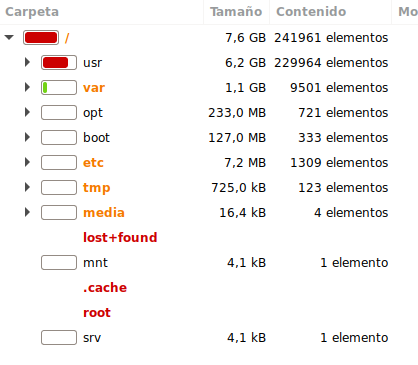Click the 6,2 GB size of usr
The image size is (418, 365).
click(245, 63)
